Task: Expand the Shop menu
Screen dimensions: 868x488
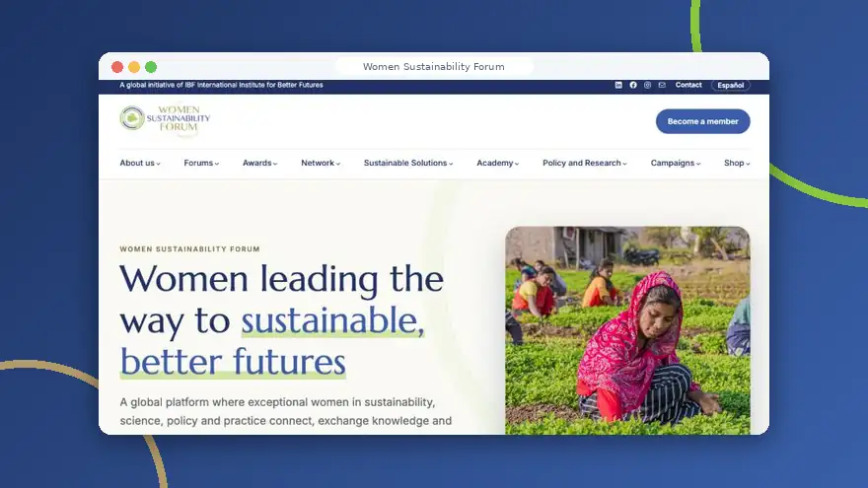Action: point(737,163)
